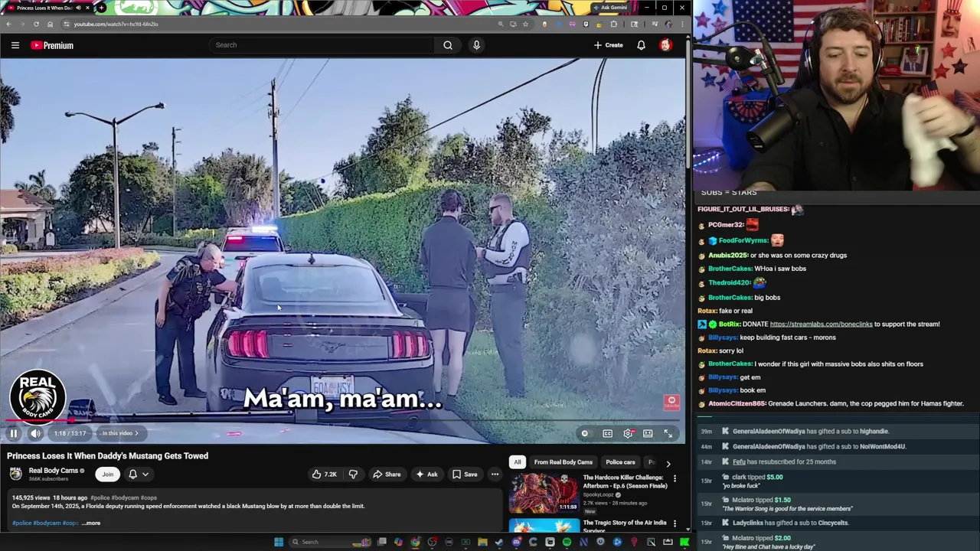980x551 pixels.
Task: Go to YouTube Premium home logo
Action: [52, 45]
